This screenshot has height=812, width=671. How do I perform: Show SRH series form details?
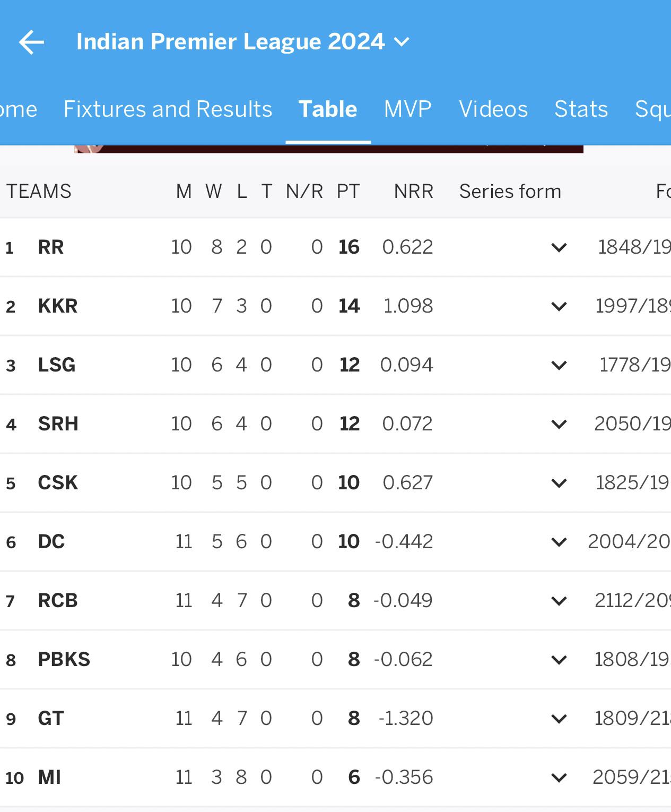559,424
